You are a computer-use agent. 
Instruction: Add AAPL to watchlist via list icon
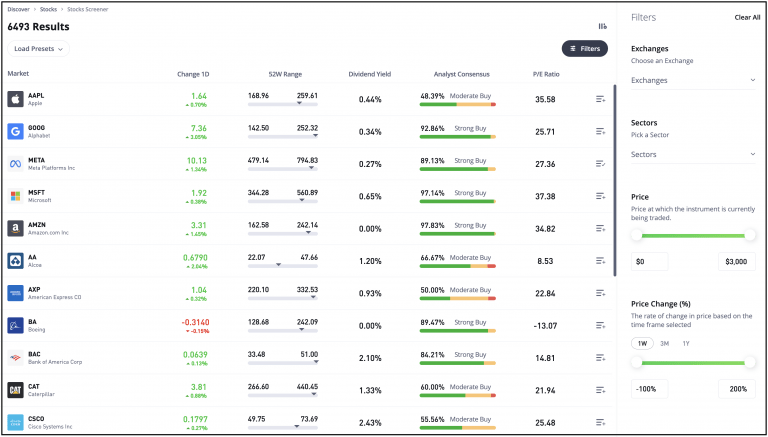coord(600,99)
